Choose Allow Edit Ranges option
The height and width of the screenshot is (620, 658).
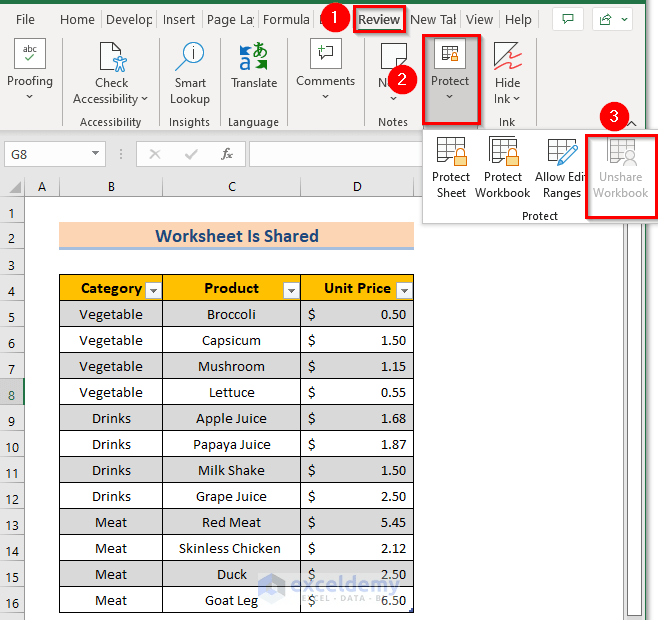pos(561,167)
